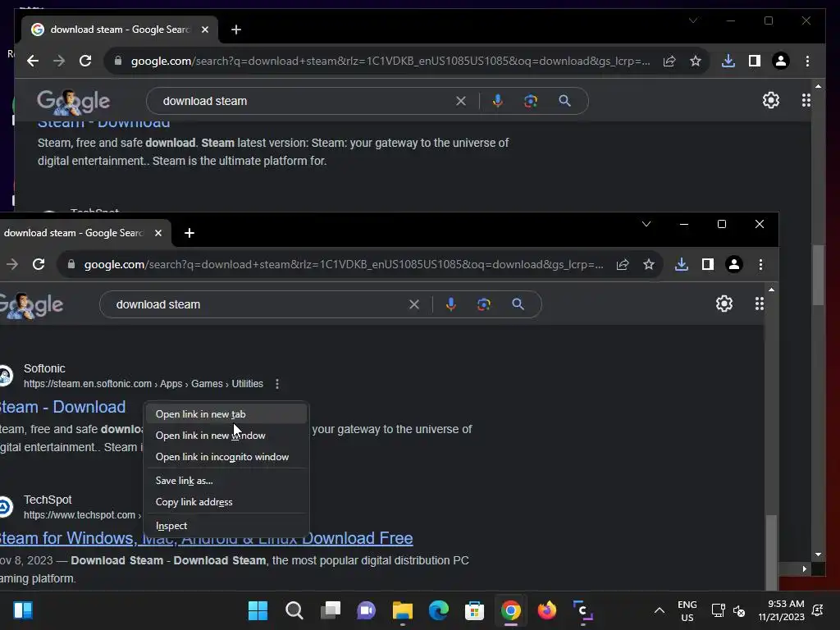
Task: Open Widgets panel on taskbar
Action: tap(23, 610)
